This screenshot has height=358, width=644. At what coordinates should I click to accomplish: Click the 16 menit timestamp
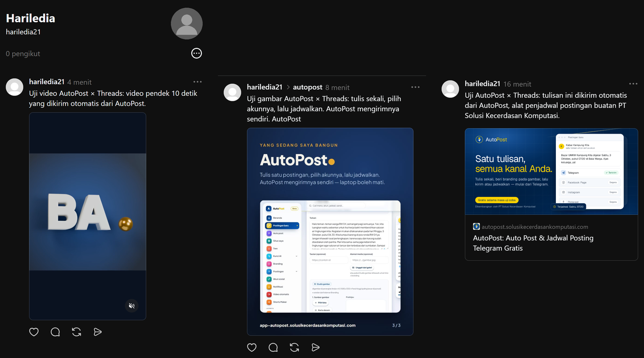517,84
